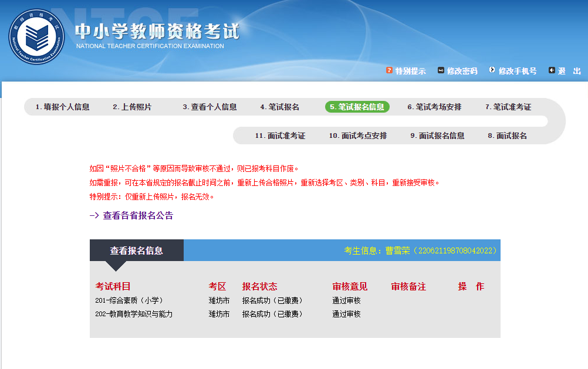Click 退出 to log out
The image size is (588, 369).
pos(569,71)
